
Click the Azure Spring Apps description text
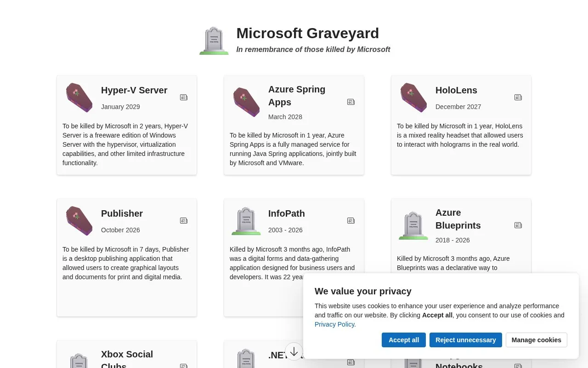(293, 149)
